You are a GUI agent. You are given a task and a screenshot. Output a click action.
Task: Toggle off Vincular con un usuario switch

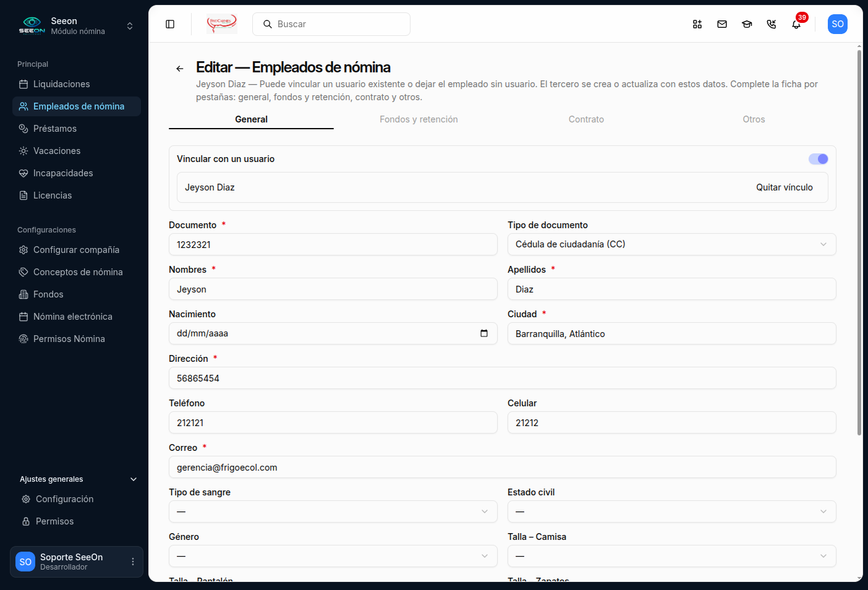click(819, 159)
